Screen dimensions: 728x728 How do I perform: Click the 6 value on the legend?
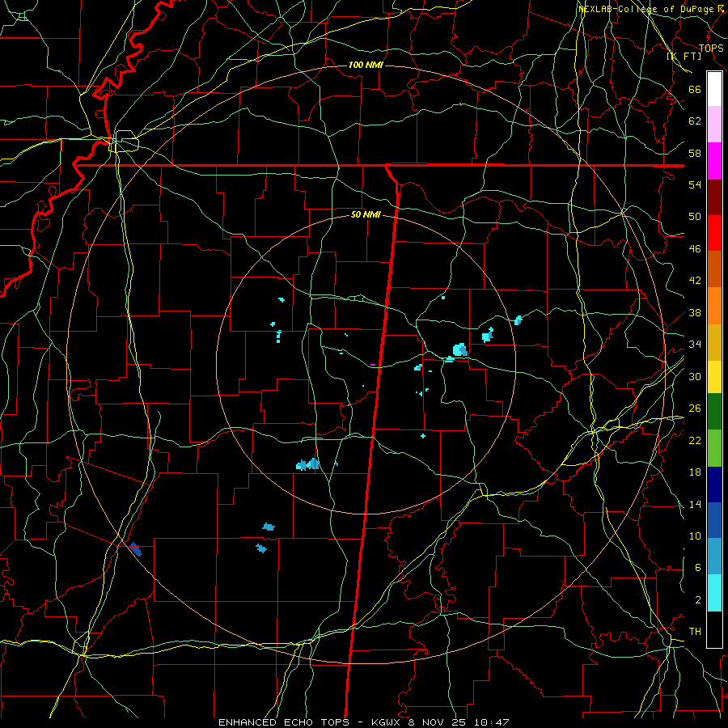click(698, 567)
